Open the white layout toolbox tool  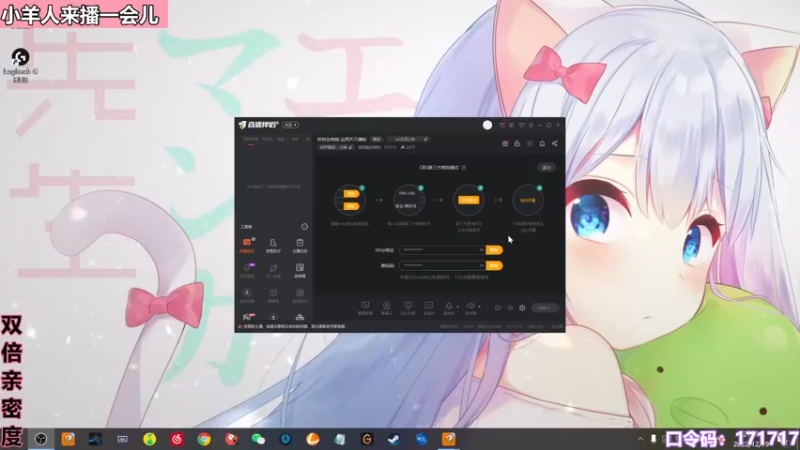[x=299, y=270]
